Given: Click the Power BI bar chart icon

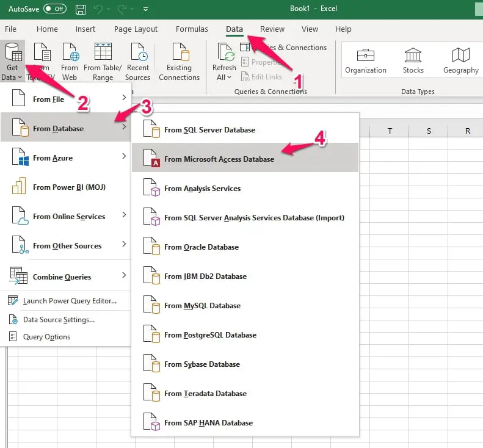Looking at the screenshot, I should tap(19, 186).
